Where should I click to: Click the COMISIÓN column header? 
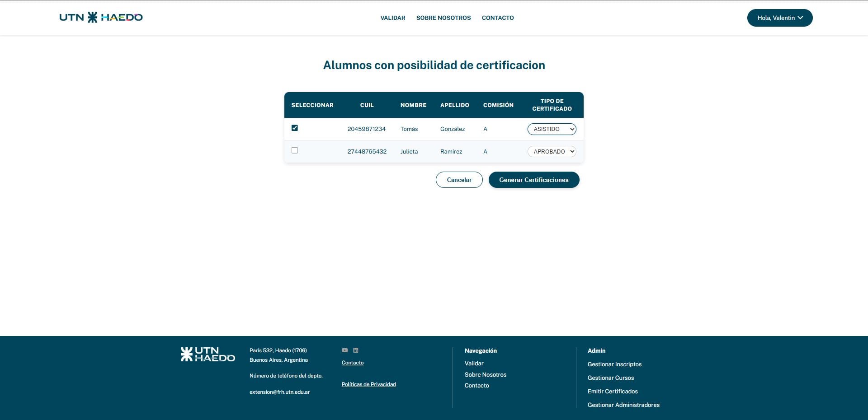tap(498, 105)
